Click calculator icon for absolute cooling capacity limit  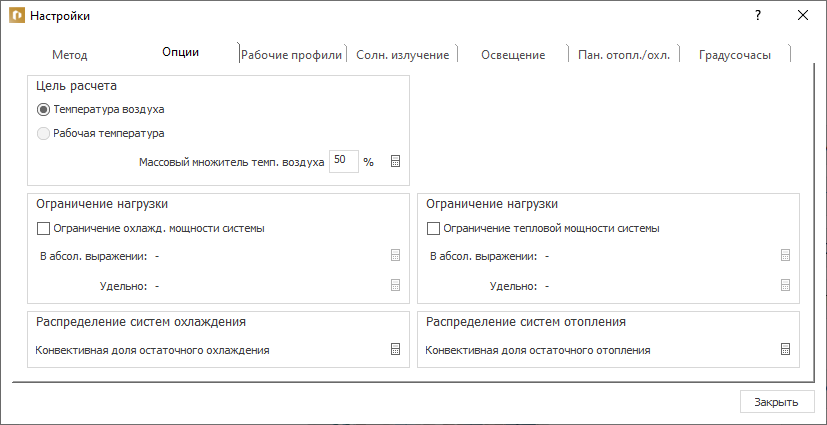[x=396, y=256]
